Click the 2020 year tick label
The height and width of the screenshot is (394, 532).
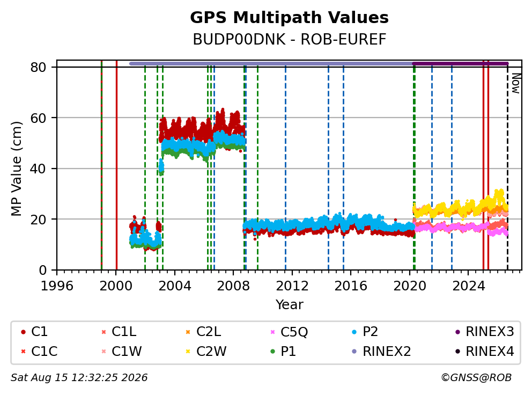coord(410,286)
